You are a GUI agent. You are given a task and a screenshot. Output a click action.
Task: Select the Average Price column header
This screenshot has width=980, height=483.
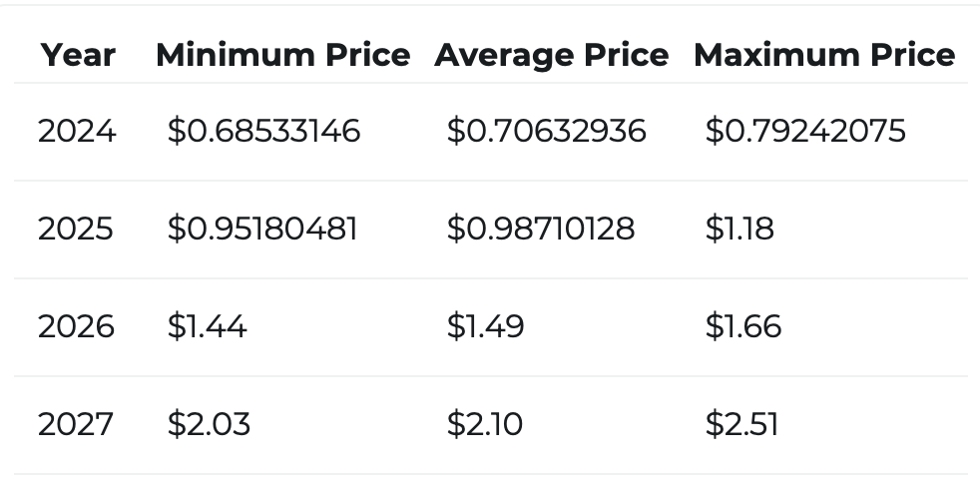click(x=551, y=56)
